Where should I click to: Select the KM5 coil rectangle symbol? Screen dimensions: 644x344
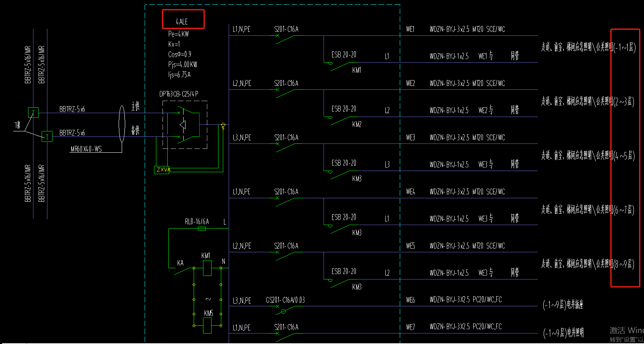(207, 326)
